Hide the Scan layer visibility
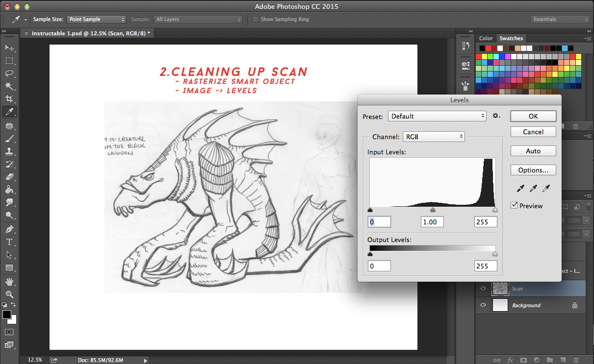This screenshot has height=364, width=594. pyautogui.click(x=483, y=289)
